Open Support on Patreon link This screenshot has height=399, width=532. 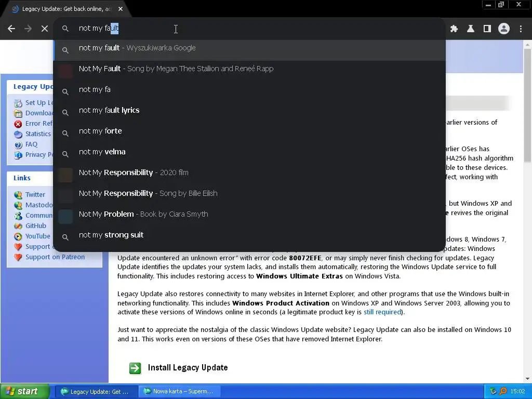point(55,257)
